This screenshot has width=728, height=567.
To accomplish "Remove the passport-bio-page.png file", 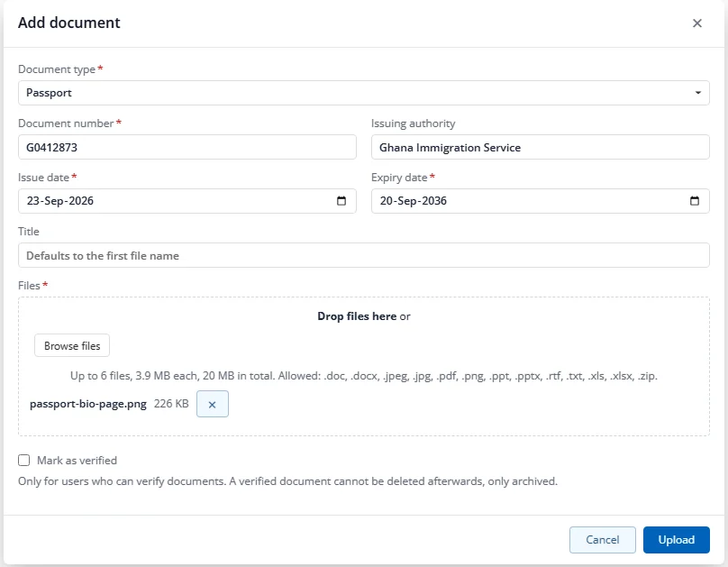I will coord(212,404).
